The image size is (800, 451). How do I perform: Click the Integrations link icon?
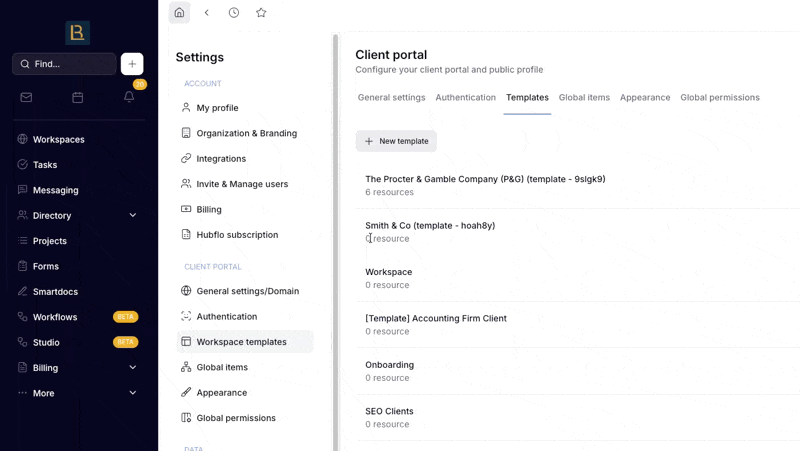click(186, 158)
